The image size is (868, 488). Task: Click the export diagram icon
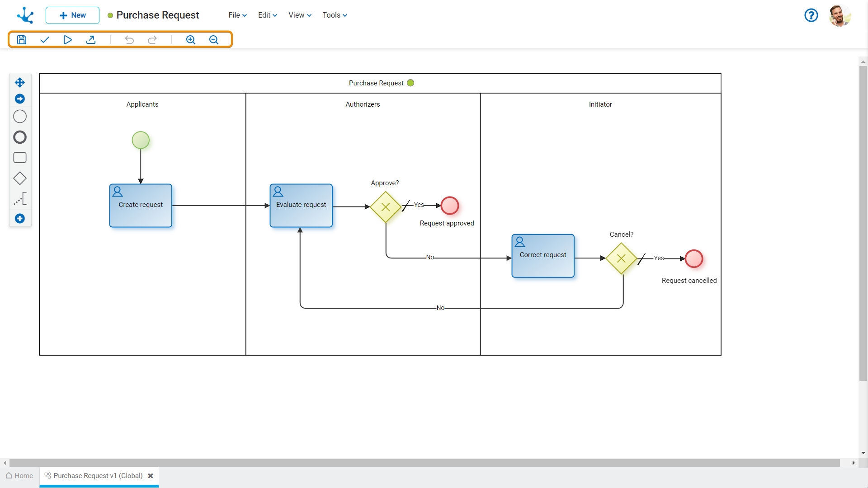click(x=90, y=39)
